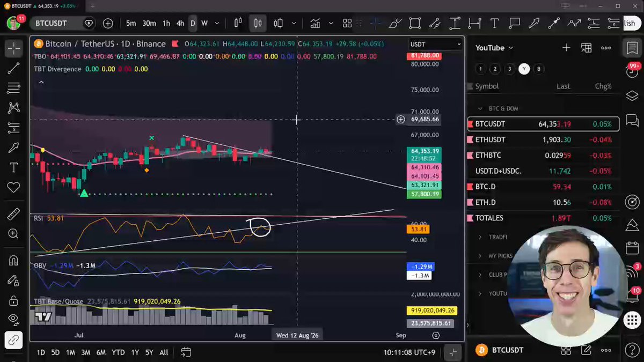
Task: Activate the zoom in magnifier tool
Action: point(13,234)
